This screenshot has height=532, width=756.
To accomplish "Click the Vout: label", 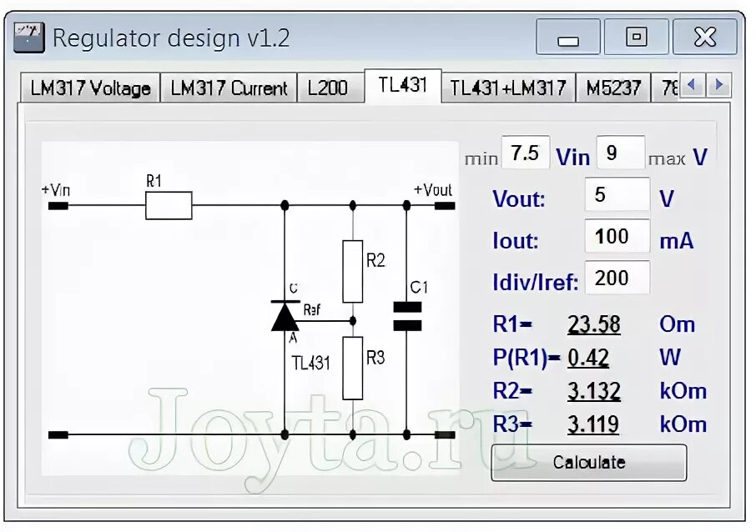I will [519, 198].
